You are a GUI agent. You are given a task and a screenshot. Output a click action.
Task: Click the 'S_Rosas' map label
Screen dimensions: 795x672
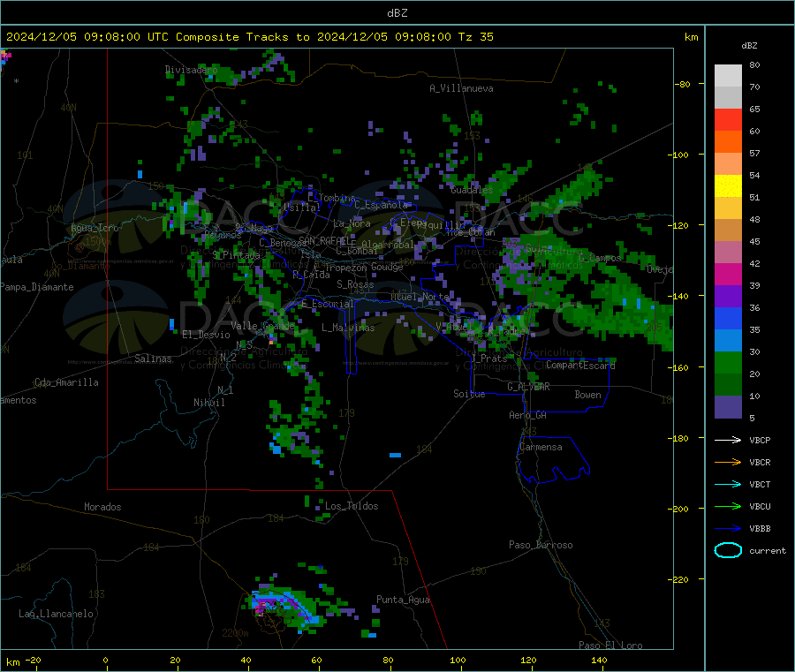pos(355,284)
